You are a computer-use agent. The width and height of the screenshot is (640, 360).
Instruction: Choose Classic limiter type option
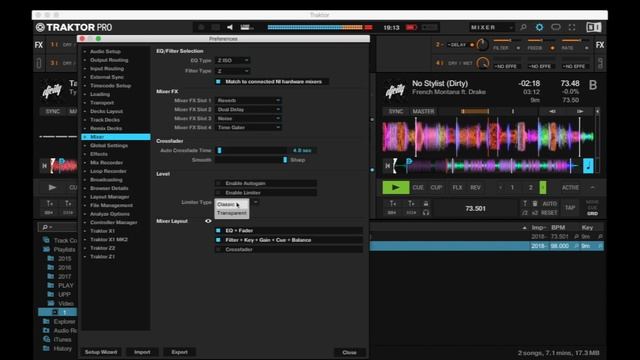coord(231,204)
